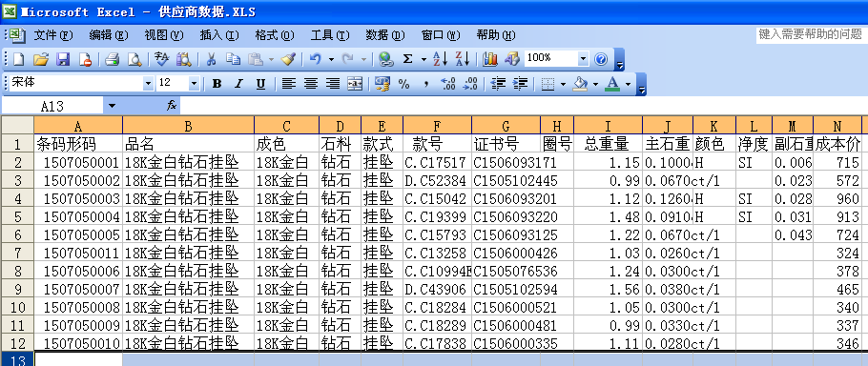The height and width of the screenshot is (366, 868).
Task: Apply the yellow Fill Color bucket
Action: (x=580, y=84)
